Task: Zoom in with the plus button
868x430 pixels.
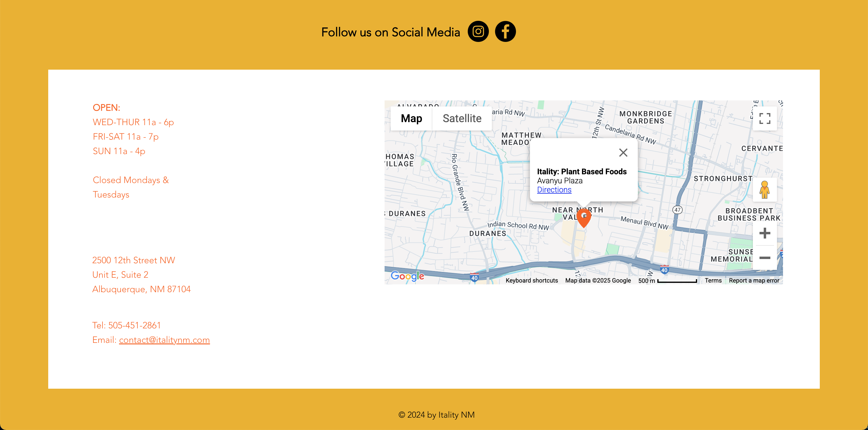Action: (765, 233)
